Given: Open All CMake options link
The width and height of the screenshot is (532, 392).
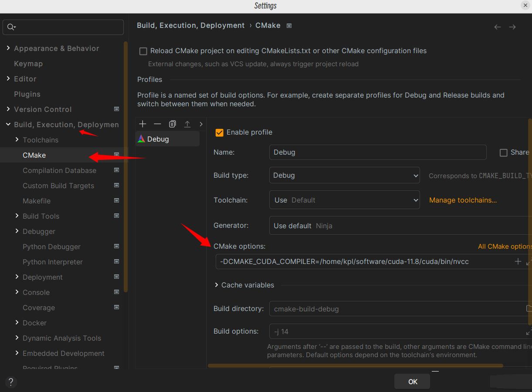Looking at the screenshot, I should (505, 247).
